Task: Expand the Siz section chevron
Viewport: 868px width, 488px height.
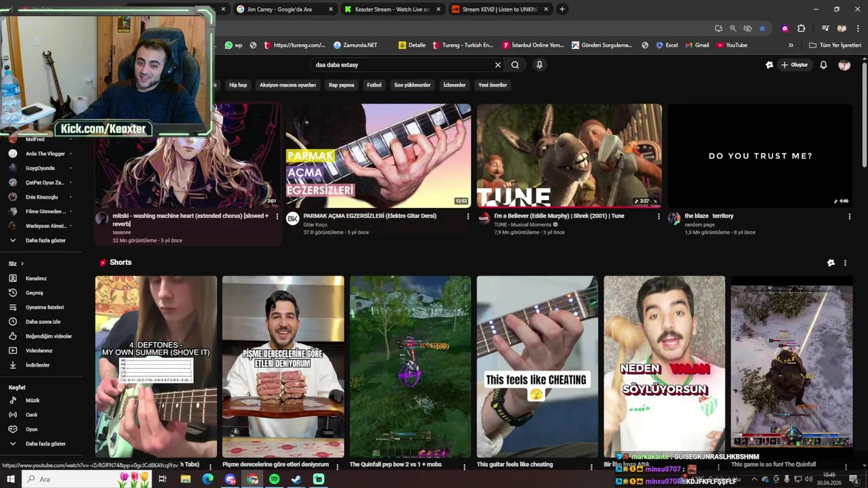Action: (22, 264)
